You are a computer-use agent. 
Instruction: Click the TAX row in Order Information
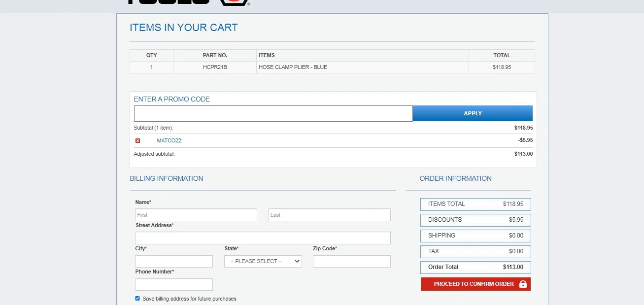click(475, 251)
